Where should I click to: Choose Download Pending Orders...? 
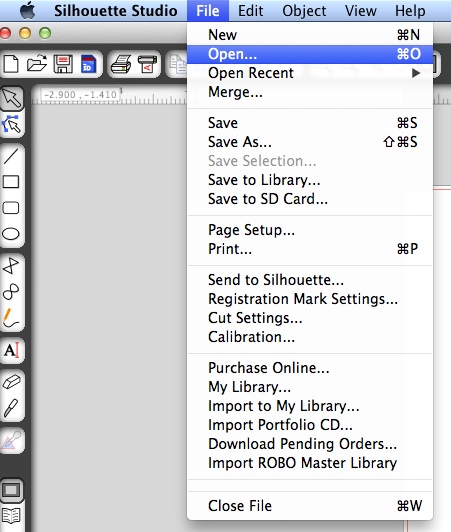click(310, 444)
